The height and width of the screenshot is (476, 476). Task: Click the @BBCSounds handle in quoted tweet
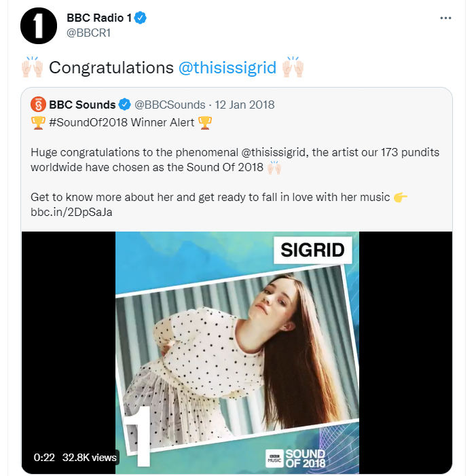(170, 105)
